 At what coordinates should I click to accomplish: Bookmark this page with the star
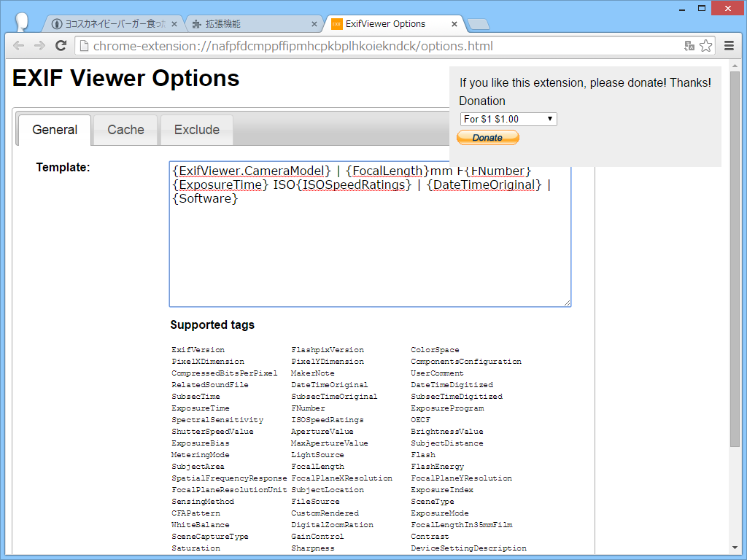click(x=705, y=46)
